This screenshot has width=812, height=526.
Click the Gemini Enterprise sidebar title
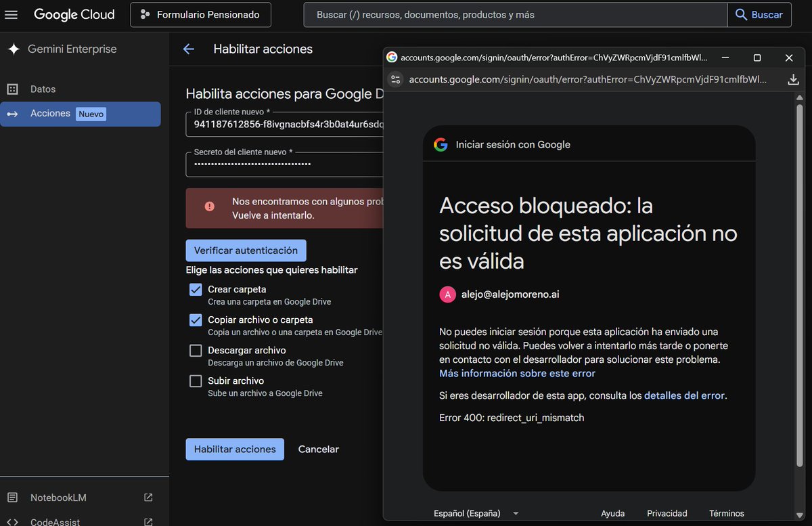coord(72,49)
